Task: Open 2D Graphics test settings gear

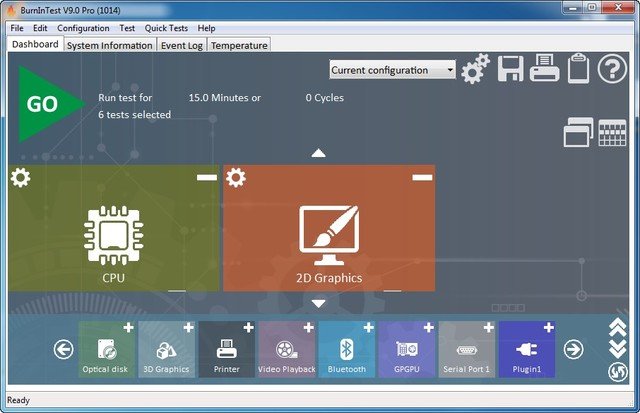Action: (x=236, y=178)
